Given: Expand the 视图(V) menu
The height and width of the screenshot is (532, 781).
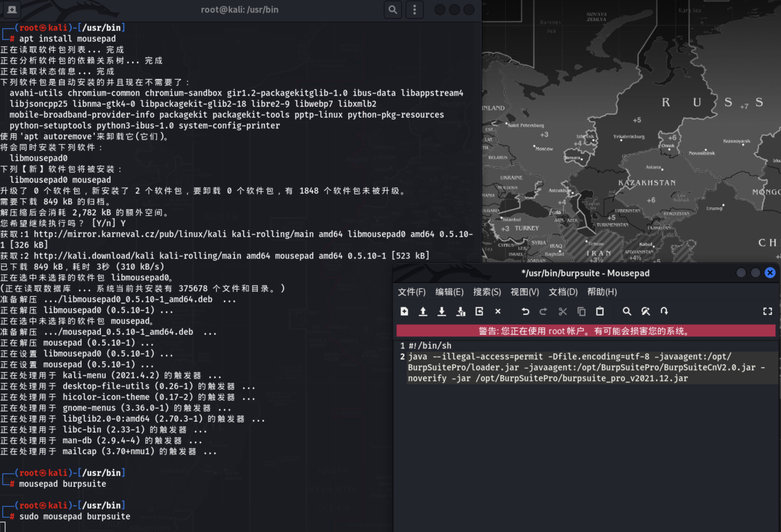Looking at the screenshot, I should click(x=524, y=292).
